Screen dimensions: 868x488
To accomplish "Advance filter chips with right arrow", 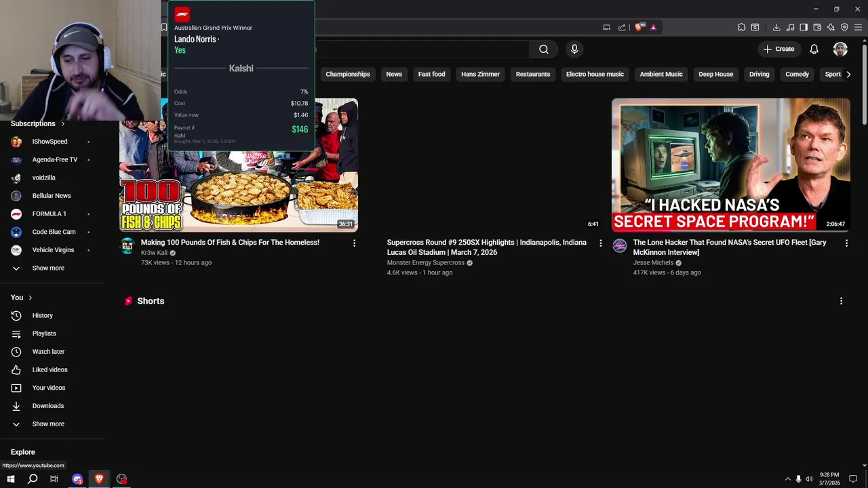I will pos(848,74).
